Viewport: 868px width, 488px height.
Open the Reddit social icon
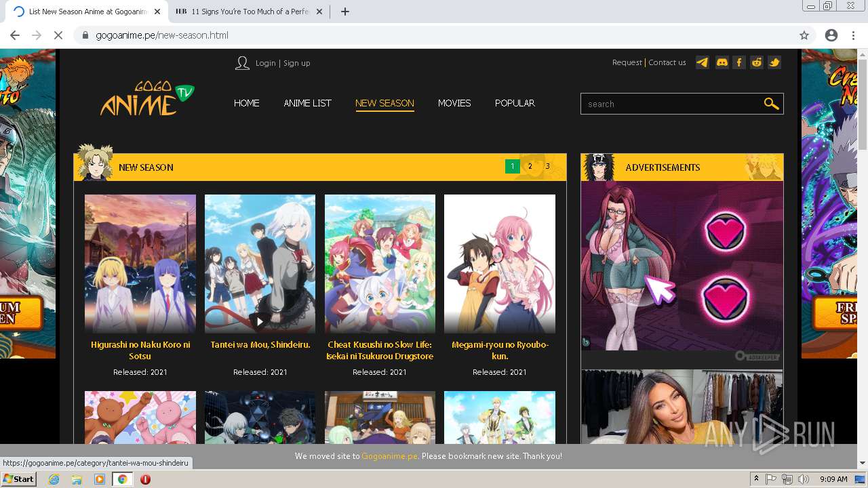click(x=757, y=62)
